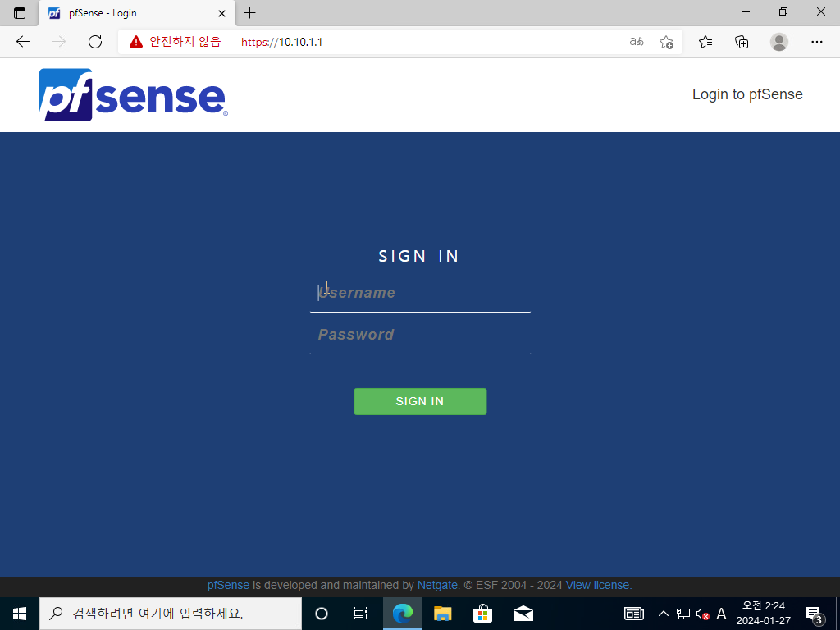Click the address bar URL 10.10.1.1
840x630 pixels.
click(282, 42)
